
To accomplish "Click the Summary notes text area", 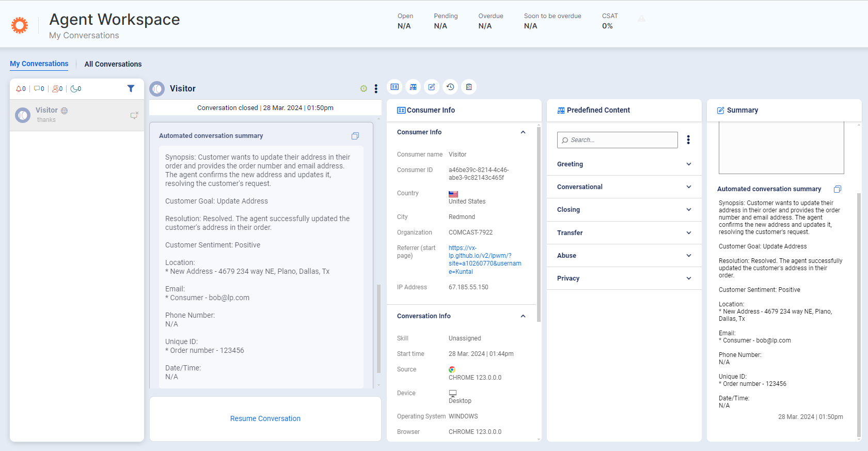I will click(781, 148).
